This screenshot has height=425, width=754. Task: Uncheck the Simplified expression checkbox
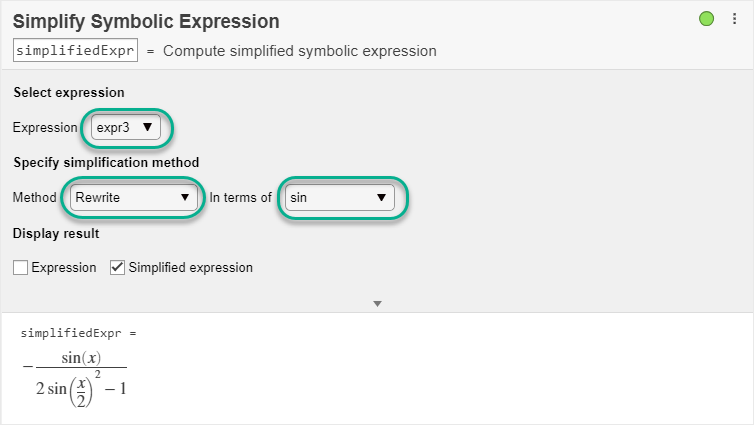[117, 268]
